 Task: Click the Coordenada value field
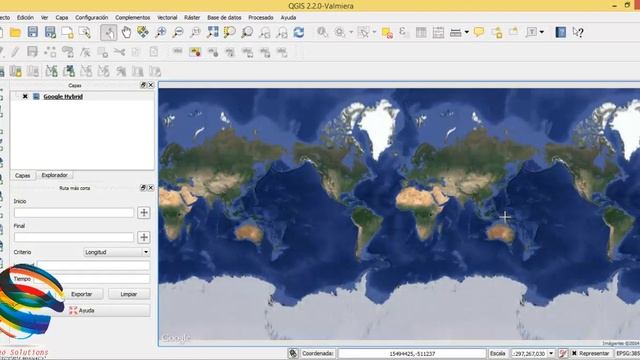(412, 353)
